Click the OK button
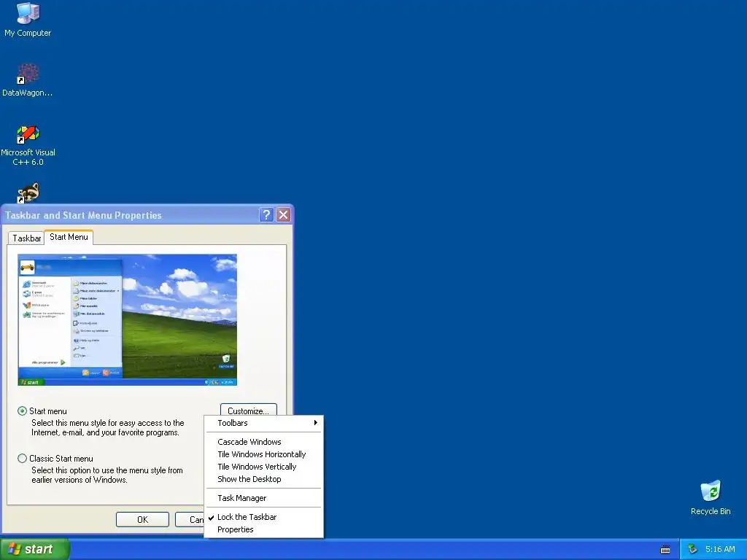This screenshot has width=747, height=560. [142, 519]
